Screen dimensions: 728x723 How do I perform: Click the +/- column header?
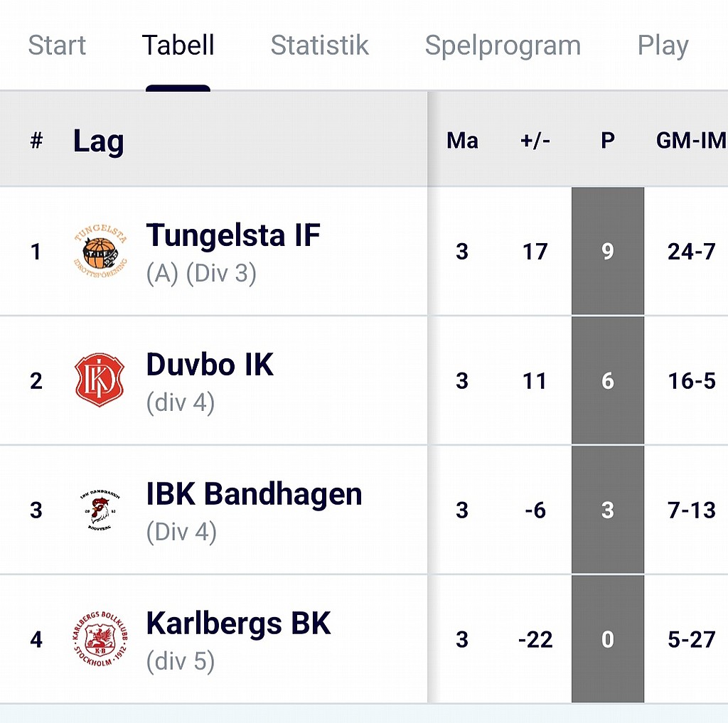point(535,140)
